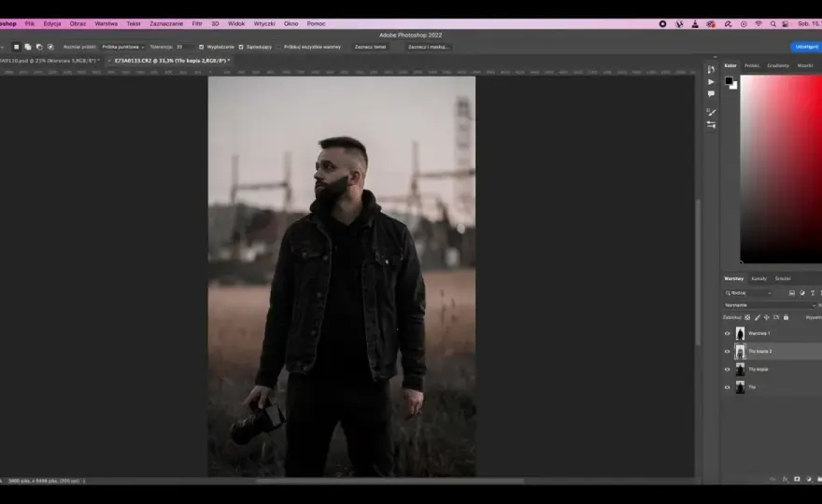Image resolution: width=822 pixels, height=504 pixels.
Task: Open the Próbka punktowa sample size dropdown
Action: pos(122,47)
